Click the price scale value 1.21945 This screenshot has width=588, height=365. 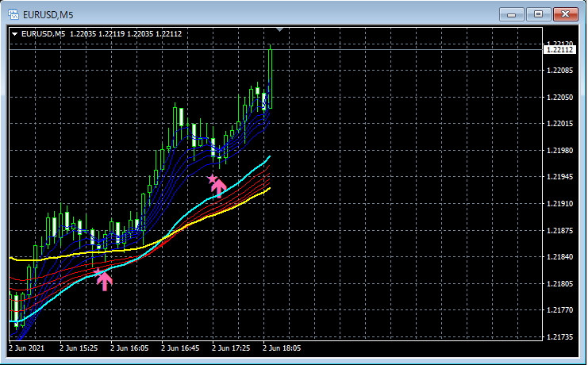tap(560, 176)
